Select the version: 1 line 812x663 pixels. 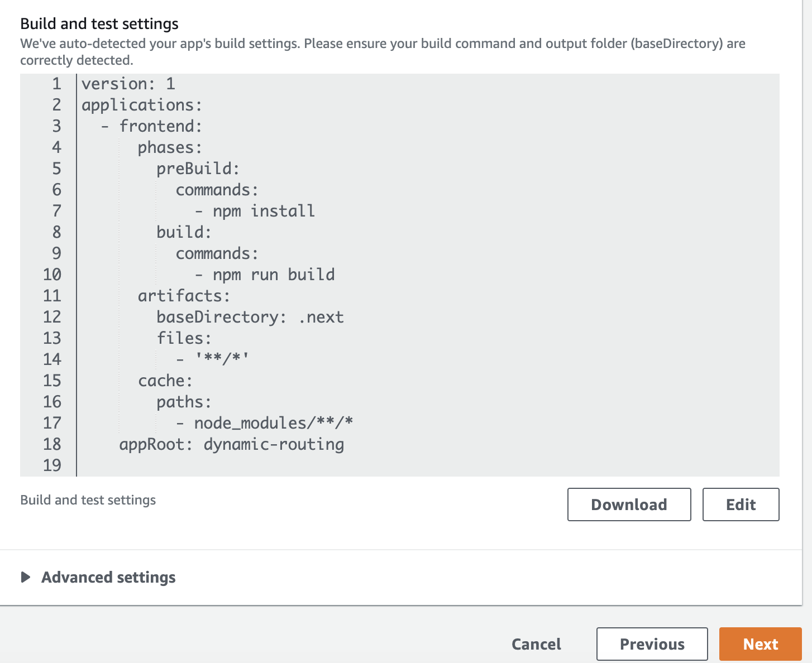pos(128,83)
